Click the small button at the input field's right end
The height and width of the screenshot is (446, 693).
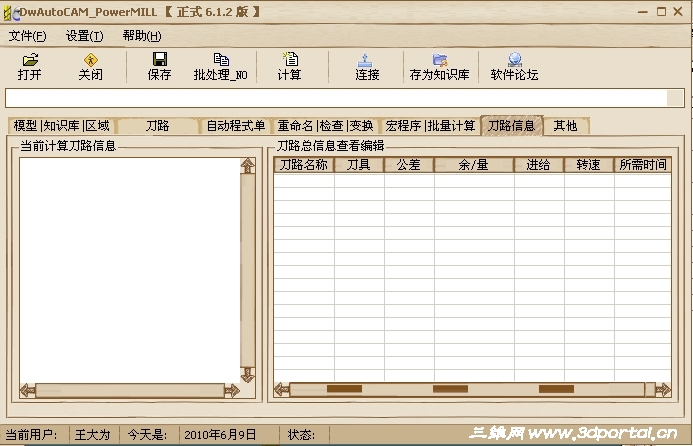coord(675,98)
